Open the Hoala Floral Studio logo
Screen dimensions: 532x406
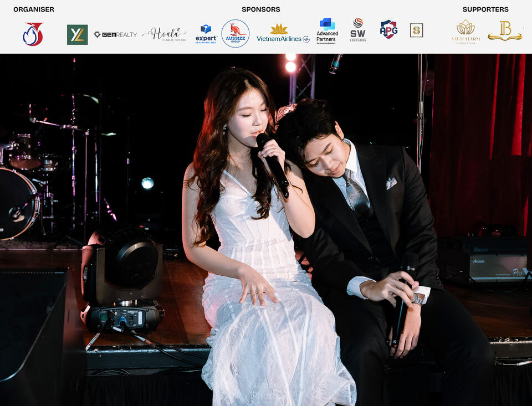(165, 34)
